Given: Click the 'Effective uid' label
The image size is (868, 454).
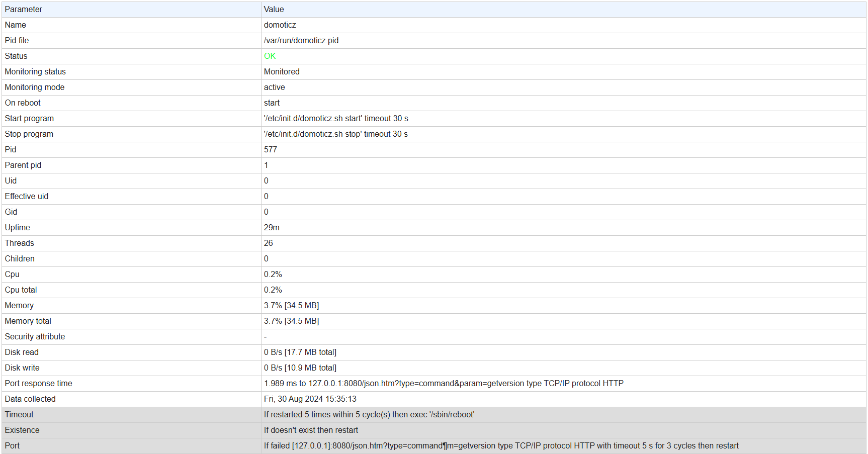Looking at the screenshot, I should pyautogui.click(x=27, y=197).
